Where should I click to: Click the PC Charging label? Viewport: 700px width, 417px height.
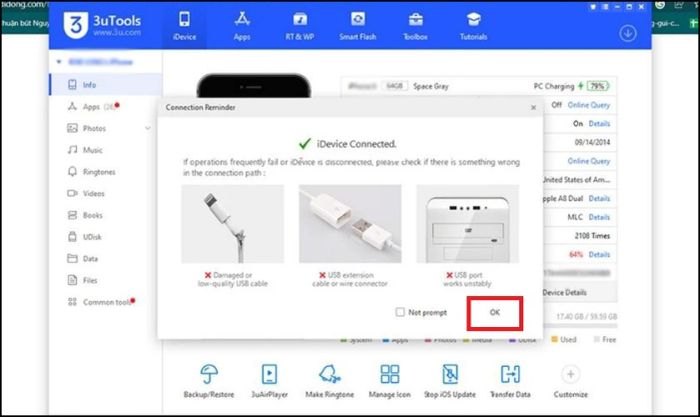click(x=554, y=86)
